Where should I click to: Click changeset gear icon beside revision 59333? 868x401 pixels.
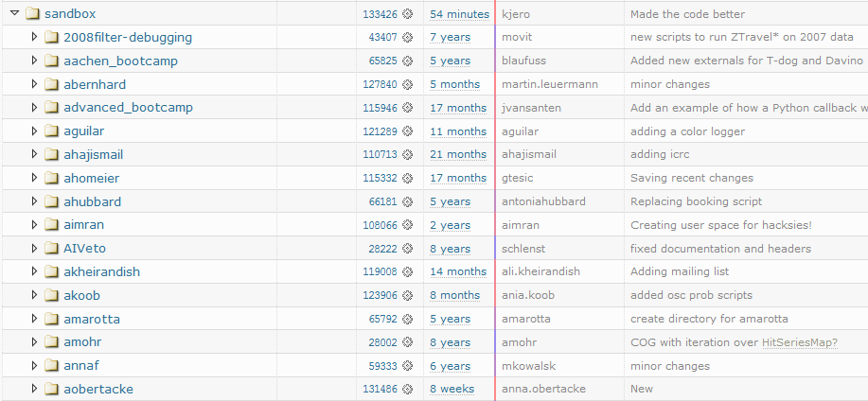coord(408,366)
